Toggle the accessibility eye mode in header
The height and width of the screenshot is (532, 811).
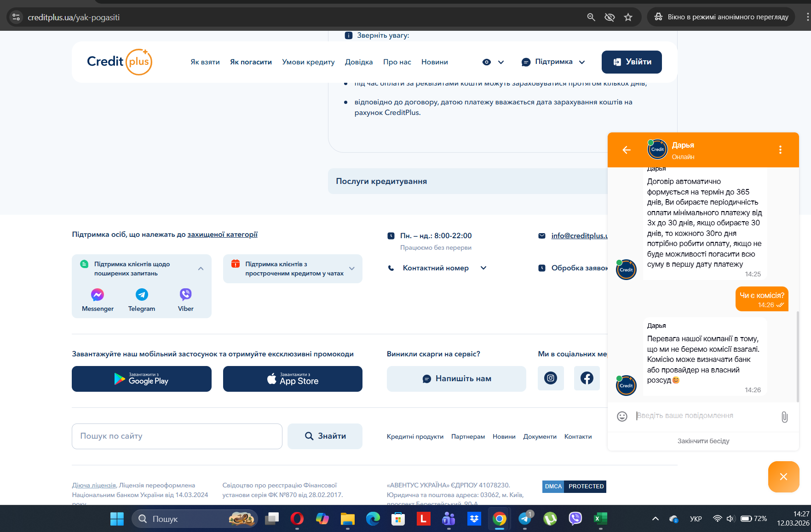[x=487, y=62]
